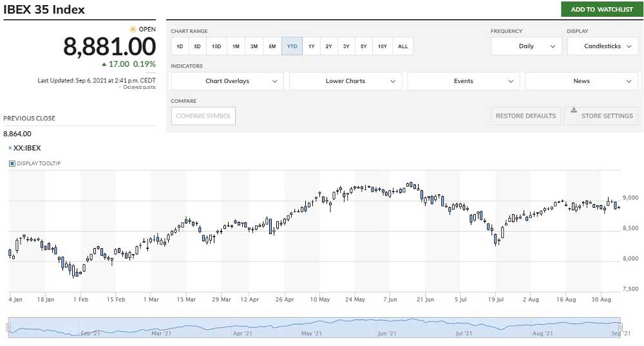Click the right handle of range navigator
This screenshot has height=346, width=644.
(x=621, y=327)
